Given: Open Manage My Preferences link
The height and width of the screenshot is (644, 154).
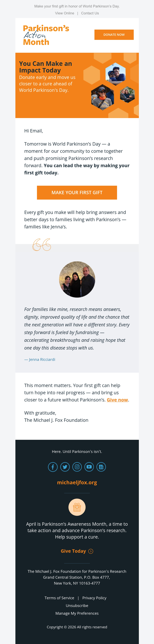Looking at the screenshot, I should coord(77,613).
